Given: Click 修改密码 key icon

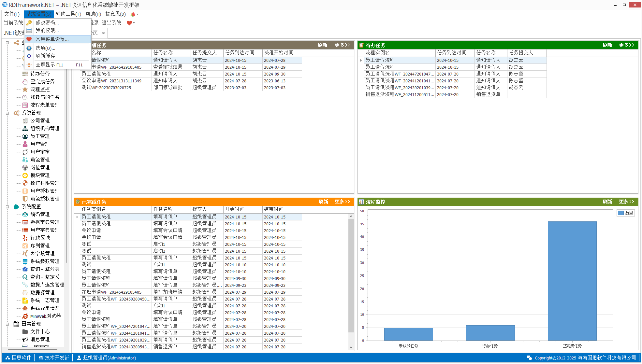Looking at the screenshot, I should tap(29, 22).
